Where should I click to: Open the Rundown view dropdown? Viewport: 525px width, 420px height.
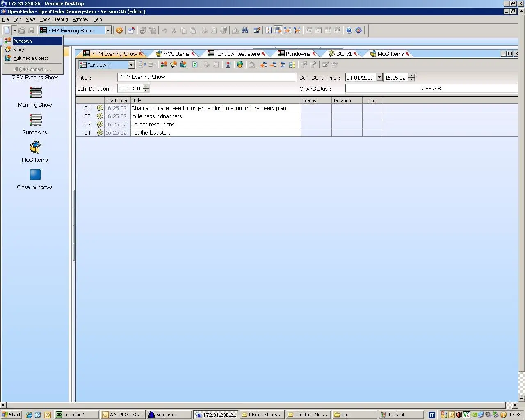pyautogui.click(x=131, y=65)
